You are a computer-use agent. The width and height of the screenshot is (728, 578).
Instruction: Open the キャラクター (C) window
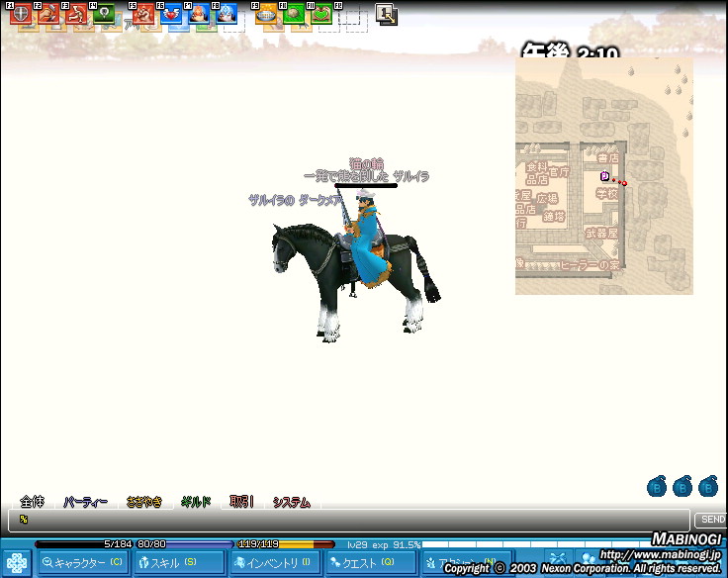[x=83, y=563]
